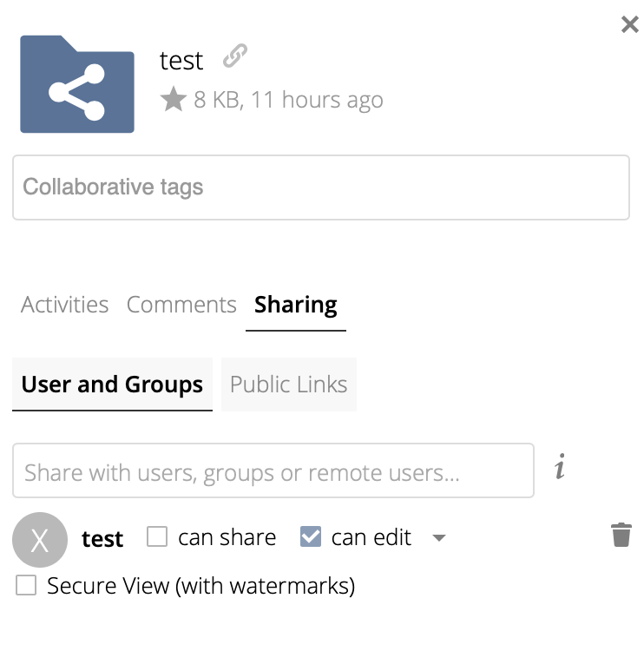Delete the share with trash icon
Screen dimensions: 644x651
[x=621, y=535]
